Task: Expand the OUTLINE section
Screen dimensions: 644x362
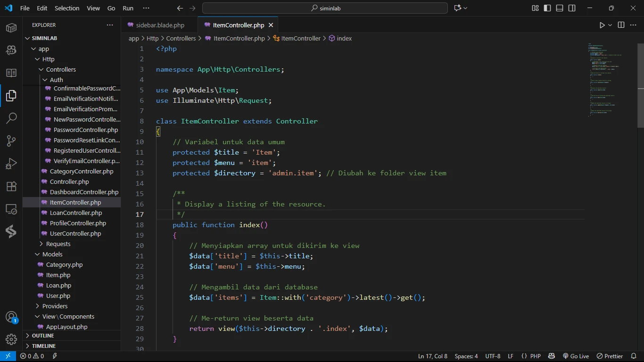Action: click(43, 336)
